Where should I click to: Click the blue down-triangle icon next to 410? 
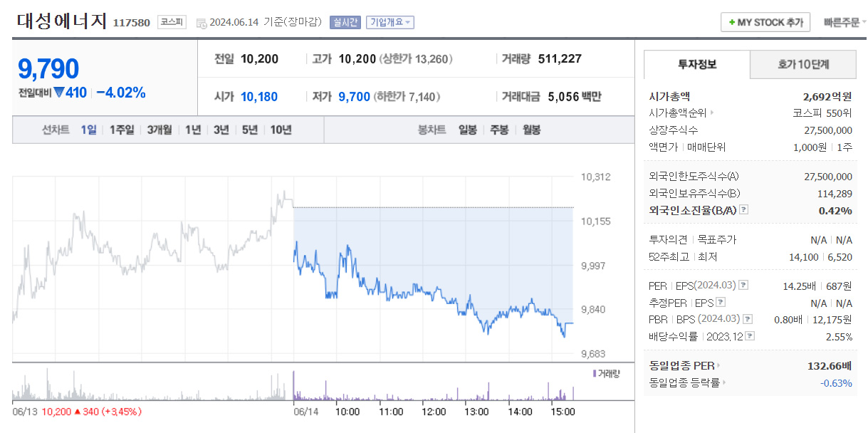(x=59, y=93)
